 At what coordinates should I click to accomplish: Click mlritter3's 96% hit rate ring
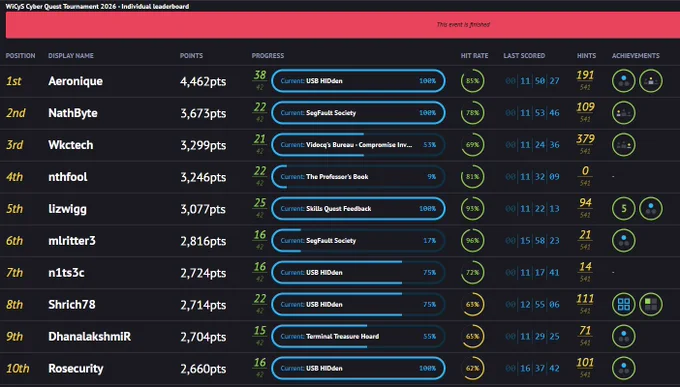click(473, 240)
